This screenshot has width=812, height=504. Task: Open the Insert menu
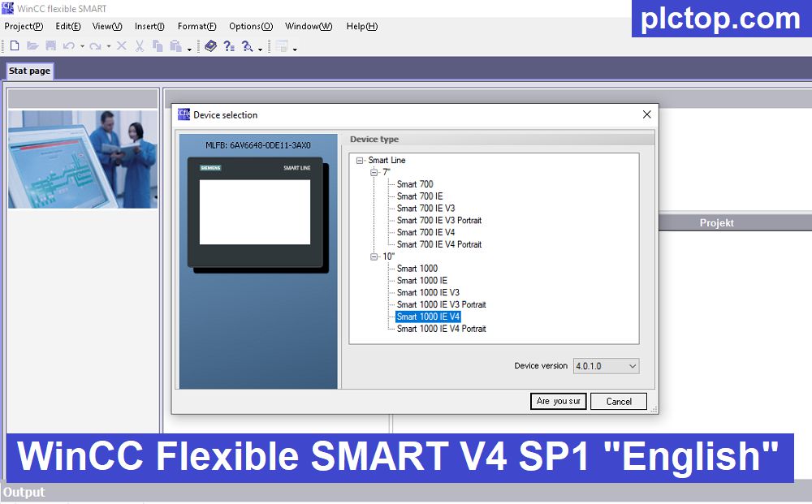(149, 26)
